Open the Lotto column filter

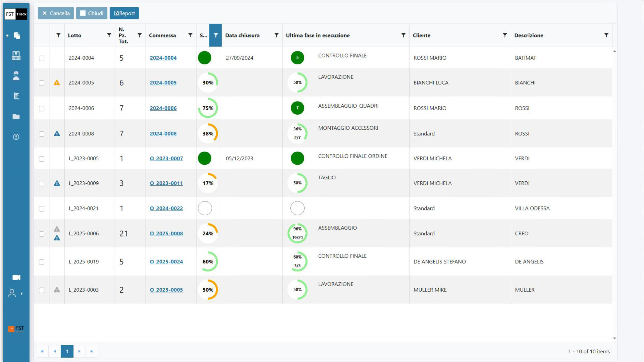click(x=109, y=35)
